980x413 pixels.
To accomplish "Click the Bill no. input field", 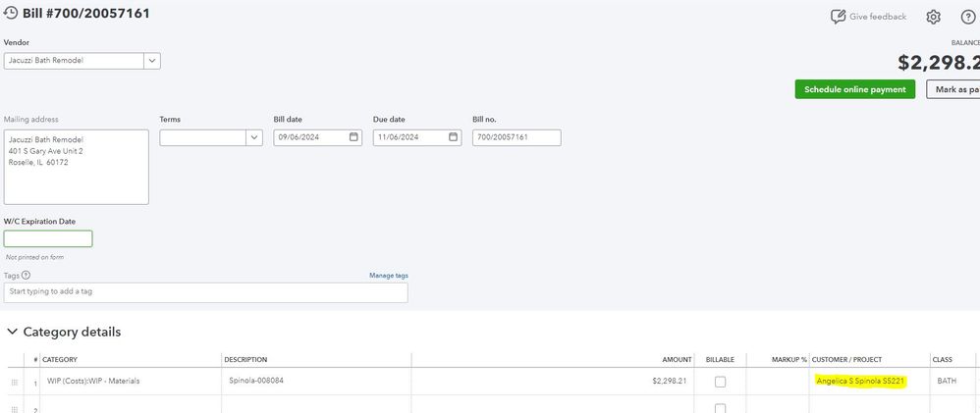I will [x=516, y=137].
